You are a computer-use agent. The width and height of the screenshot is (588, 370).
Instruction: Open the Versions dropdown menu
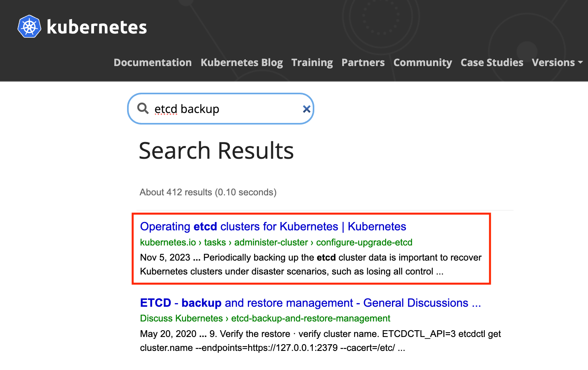point(557,62)
